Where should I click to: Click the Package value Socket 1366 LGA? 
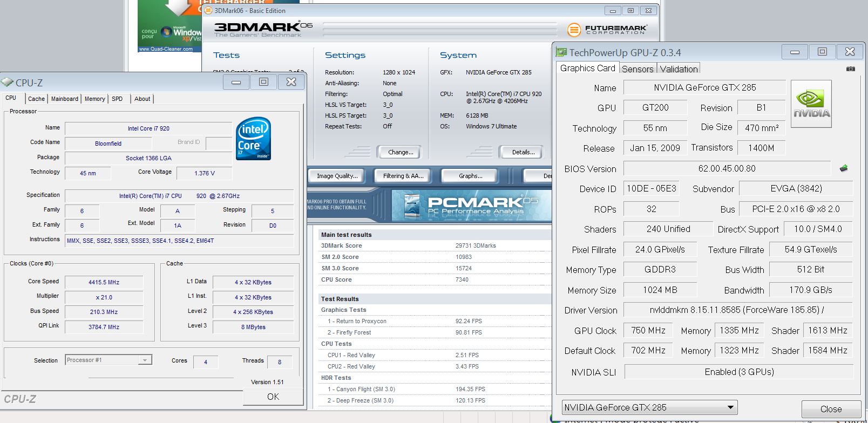(x=148, y=158)
